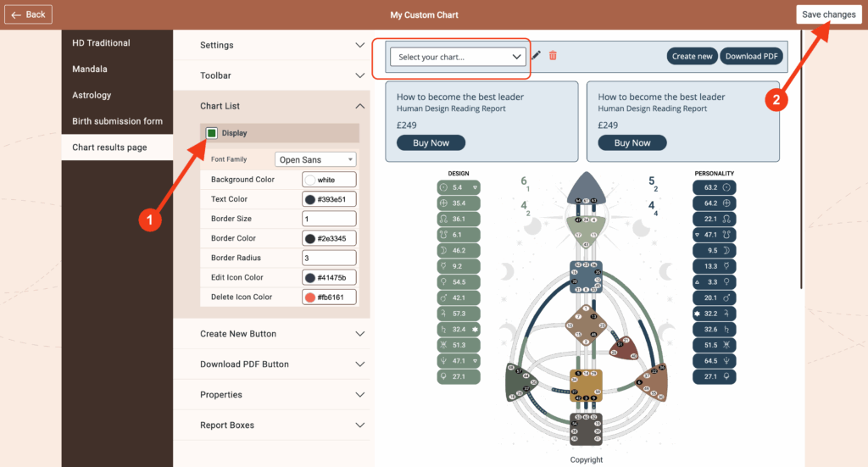Click the Sun symbol in Personality 63.2 row
Image resolution: width=868 pixels, height=467 pixels.
click(x=725, y=187)
